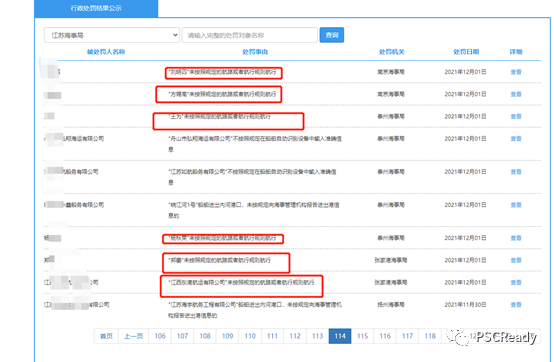The height and width of the screenshot is (362, 554).
Task: Open 查看 link in the 方喂鸾 row
Action: click(516, 94)
